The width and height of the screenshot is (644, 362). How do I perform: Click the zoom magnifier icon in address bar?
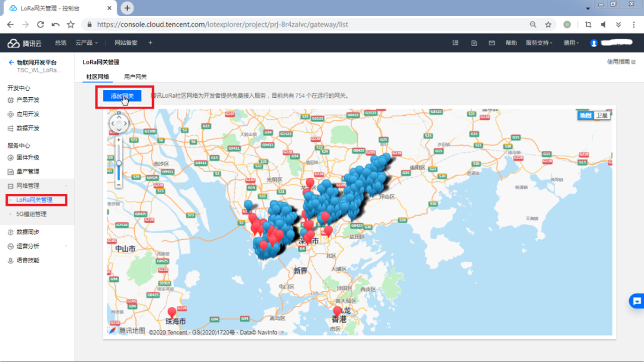pos(532,24)
